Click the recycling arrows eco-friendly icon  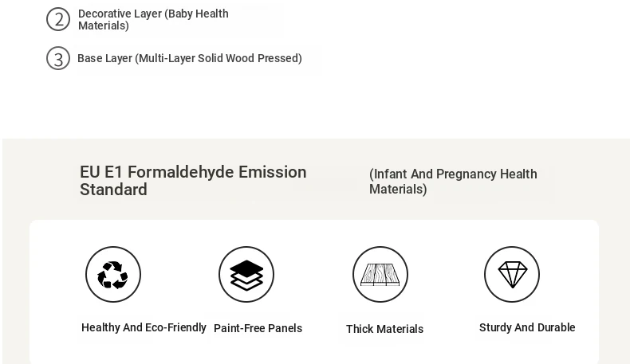[113, 274]
